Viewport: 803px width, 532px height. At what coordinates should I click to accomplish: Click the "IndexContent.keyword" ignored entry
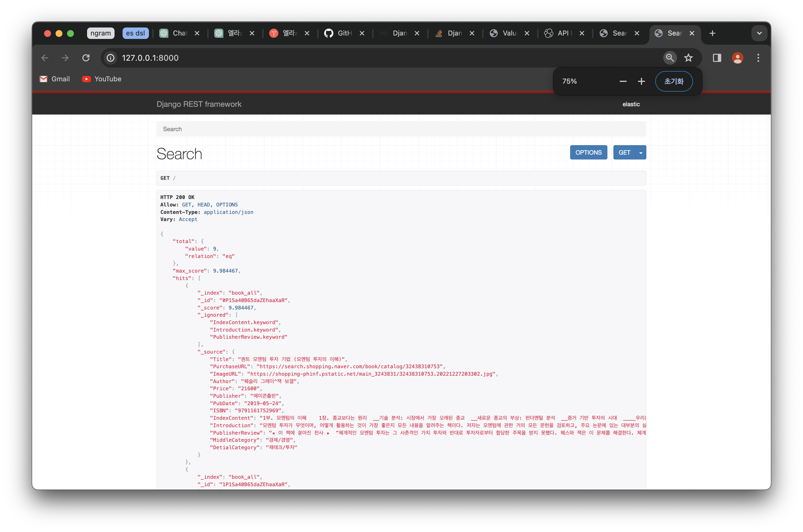244,322
